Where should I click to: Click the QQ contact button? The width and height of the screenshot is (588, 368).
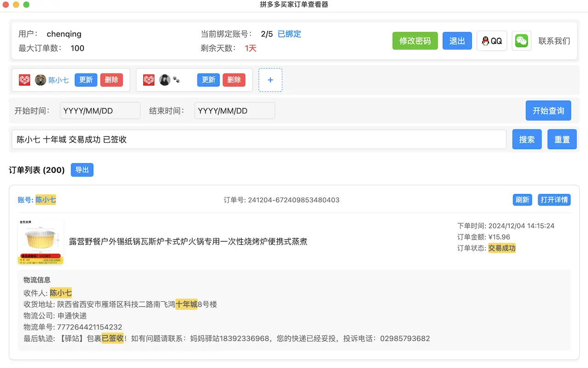[492, 41]
